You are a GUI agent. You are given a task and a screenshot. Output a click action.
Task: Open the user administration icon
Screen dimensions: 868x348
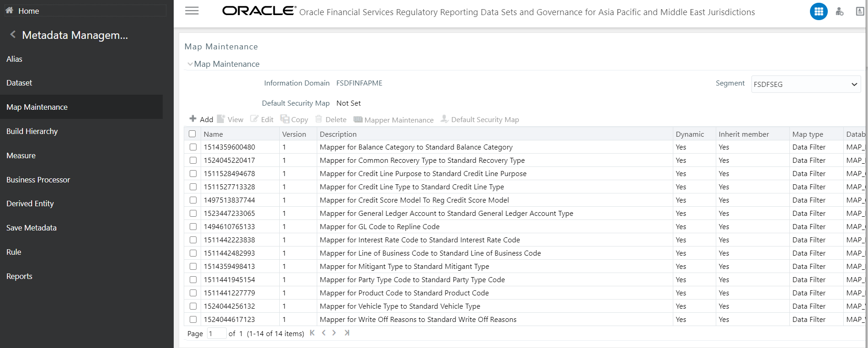840,11
